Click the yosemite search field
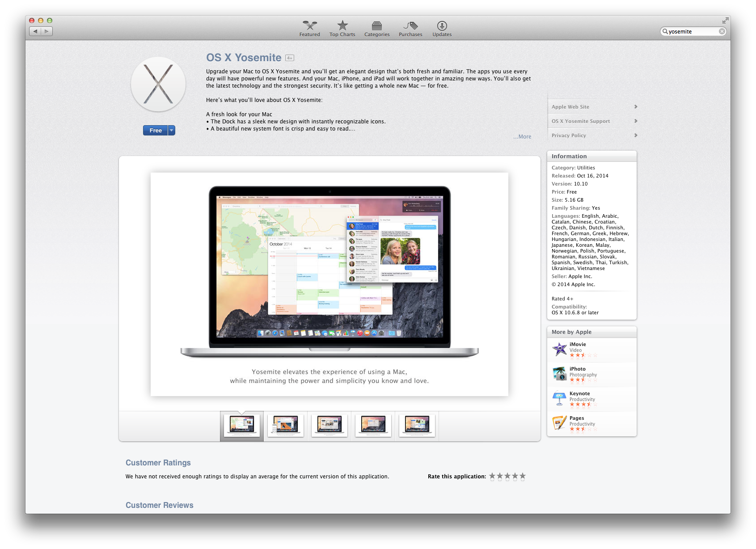 (x=693, y=31)
